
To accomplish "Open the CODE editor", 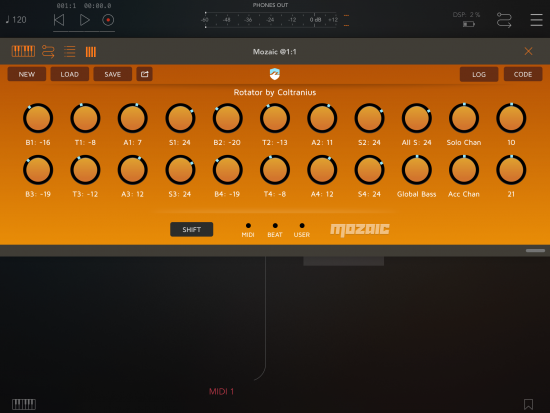I will click(x=523, y=74).
